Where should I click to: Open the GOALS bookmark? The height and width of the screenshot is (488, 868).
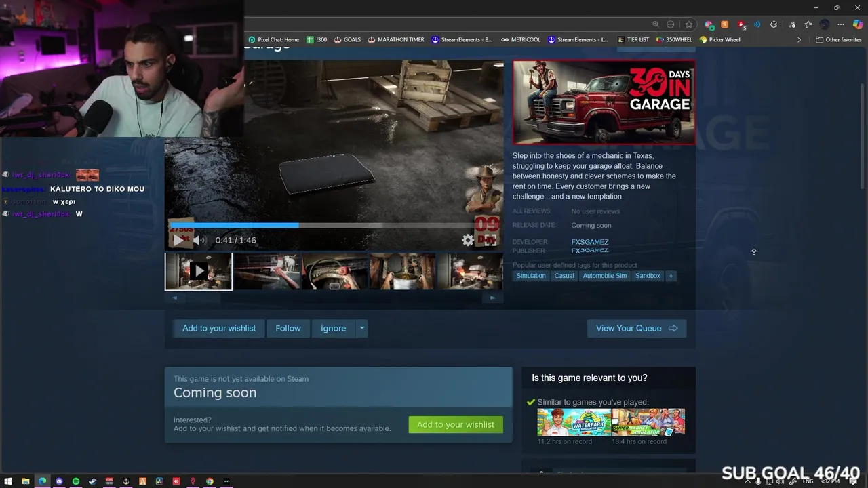(347, 39)
